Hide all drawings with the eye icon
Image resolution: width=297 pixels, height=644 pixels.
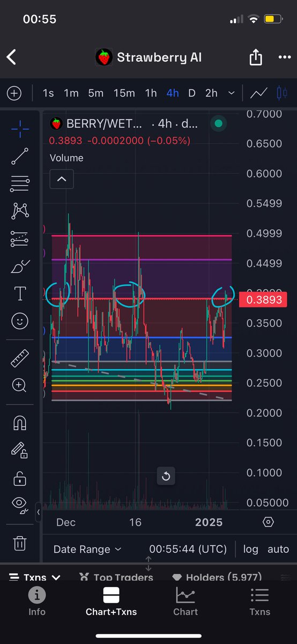coord(20,504)
